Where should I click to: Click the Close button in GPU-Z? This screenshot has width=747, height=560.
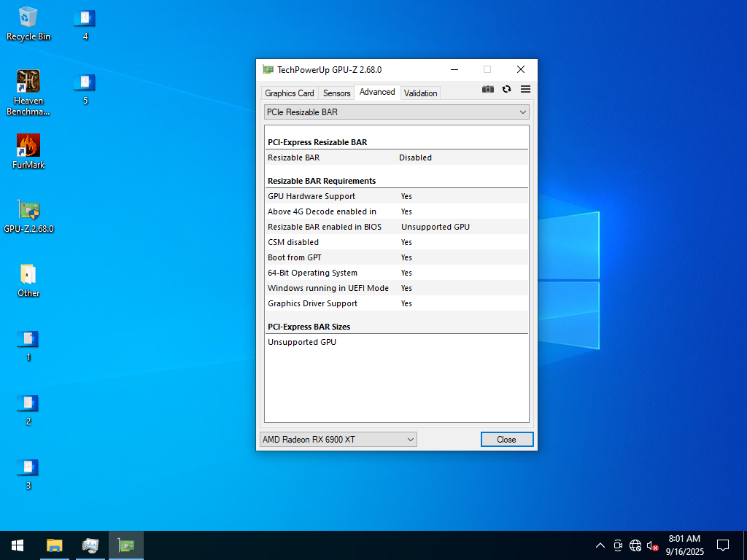pos(506,439)
